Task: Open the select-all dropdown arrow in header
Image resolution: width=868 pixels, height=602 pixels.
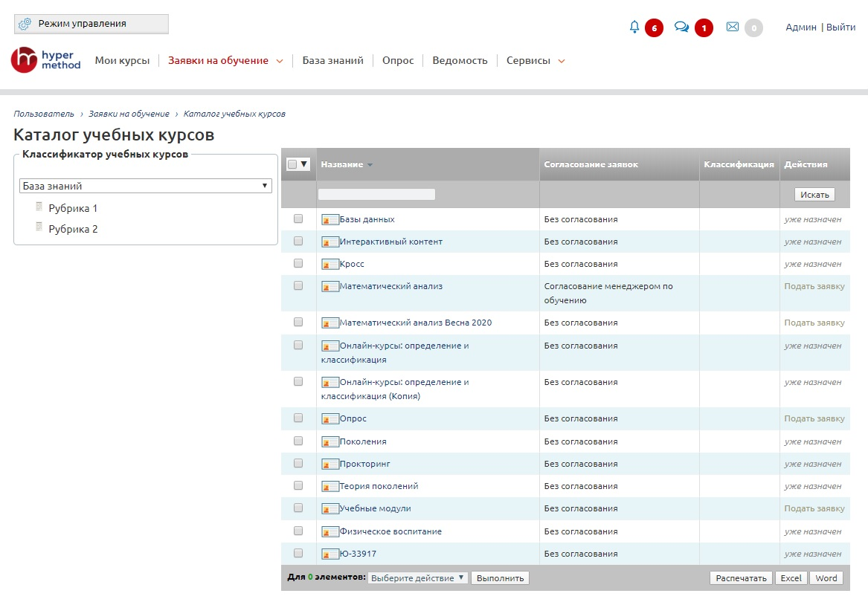Action: pos(304,164)
